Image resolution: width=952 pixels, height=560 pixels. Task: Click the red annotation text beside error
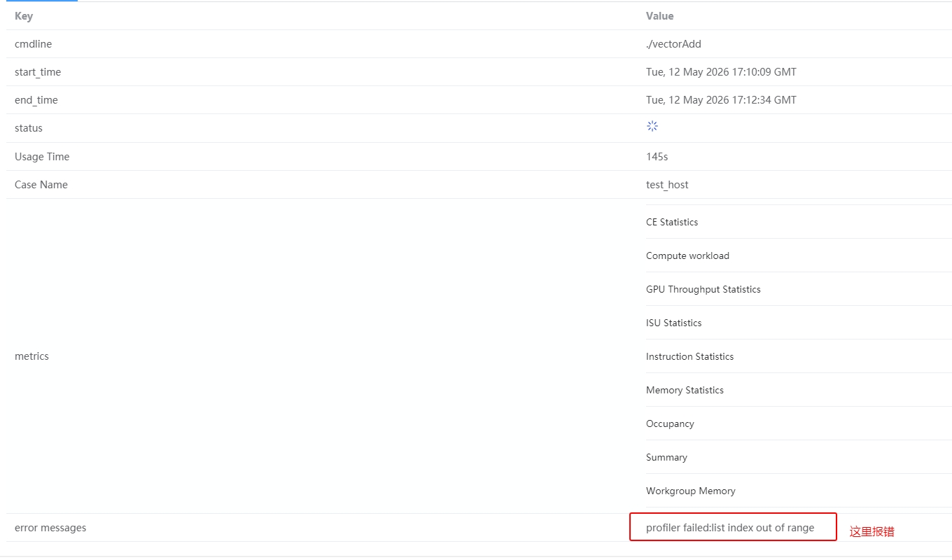[871, 531]
